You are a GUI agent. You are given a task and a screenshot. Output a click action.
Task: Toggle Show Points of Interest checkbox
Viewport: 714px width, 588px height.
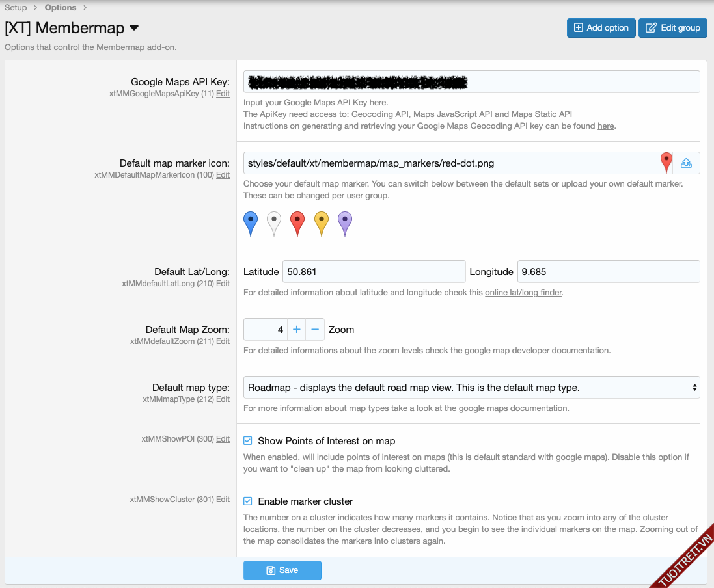coord(248,441)
